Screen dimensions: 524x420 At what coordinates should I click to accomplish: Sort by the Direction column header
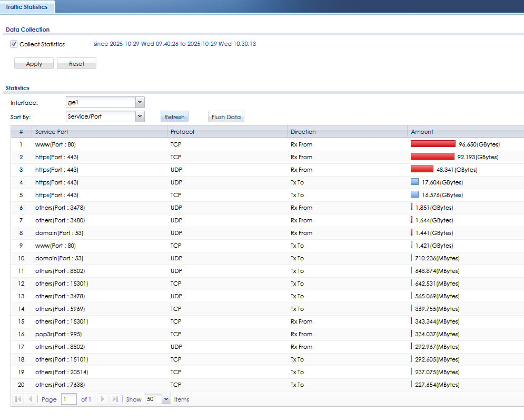347,132
